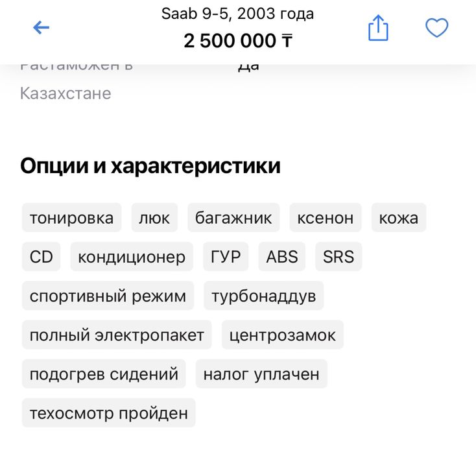The height and width of the screenshot is (454, 476).
Task: Select the тонировка option tag
Action: pos(71,218)
